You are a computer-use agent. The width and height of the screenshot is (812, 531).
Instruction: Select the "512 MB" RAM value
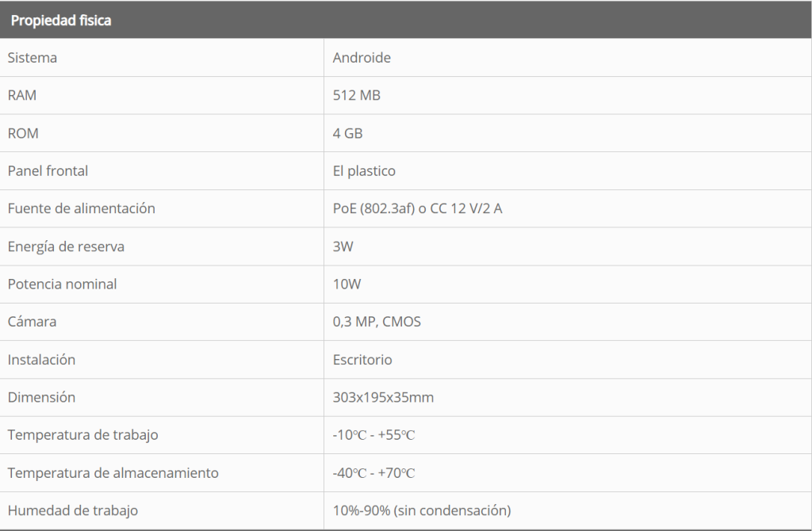click(x=357, y=95)
